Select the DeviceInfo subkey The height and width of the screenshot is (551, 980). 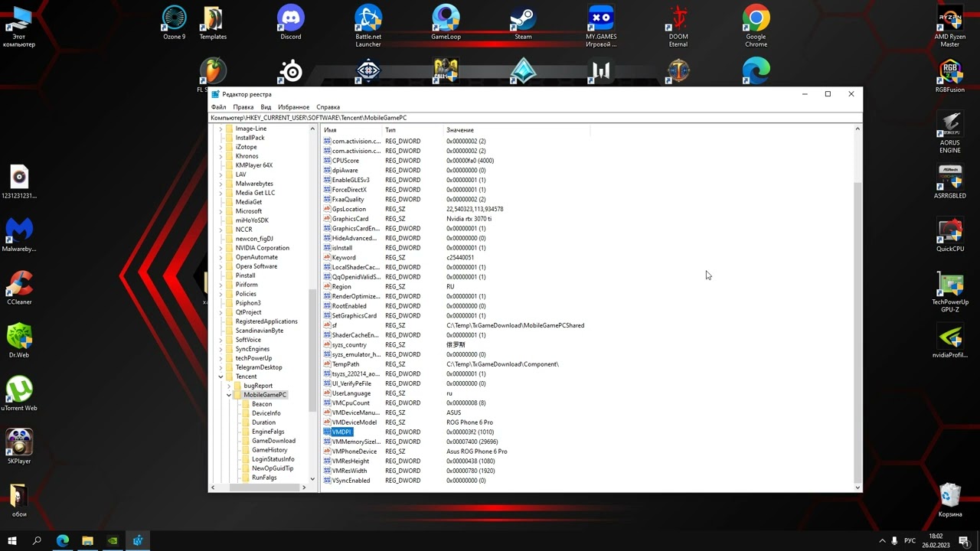pyautogui.click(x=266, y=413)
